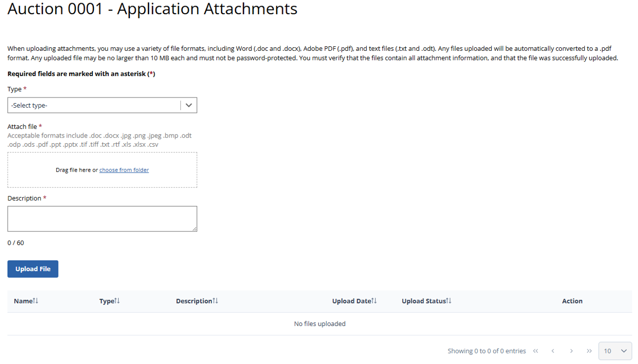Jump to last page of entries
638x364 pixels.
589,351
